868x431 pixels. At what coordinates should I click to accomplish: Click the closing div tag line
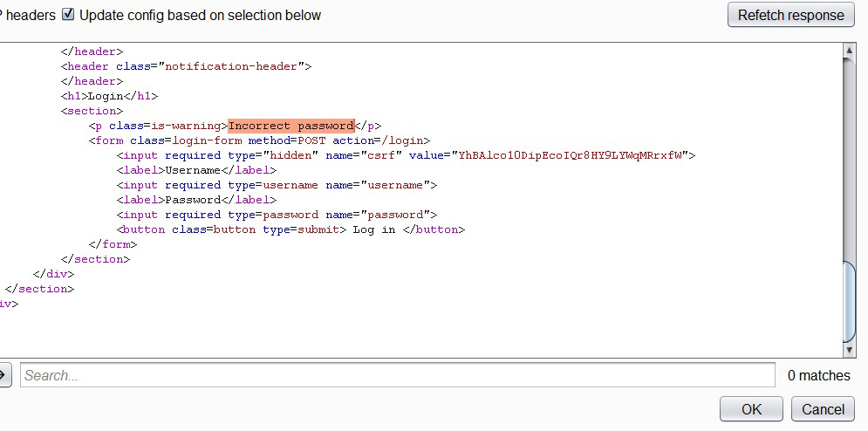(x=54, y=274)
